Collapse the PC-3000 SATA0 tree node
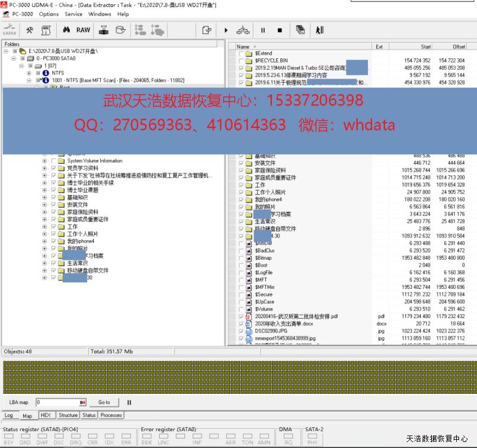 [x=14, y=58]
